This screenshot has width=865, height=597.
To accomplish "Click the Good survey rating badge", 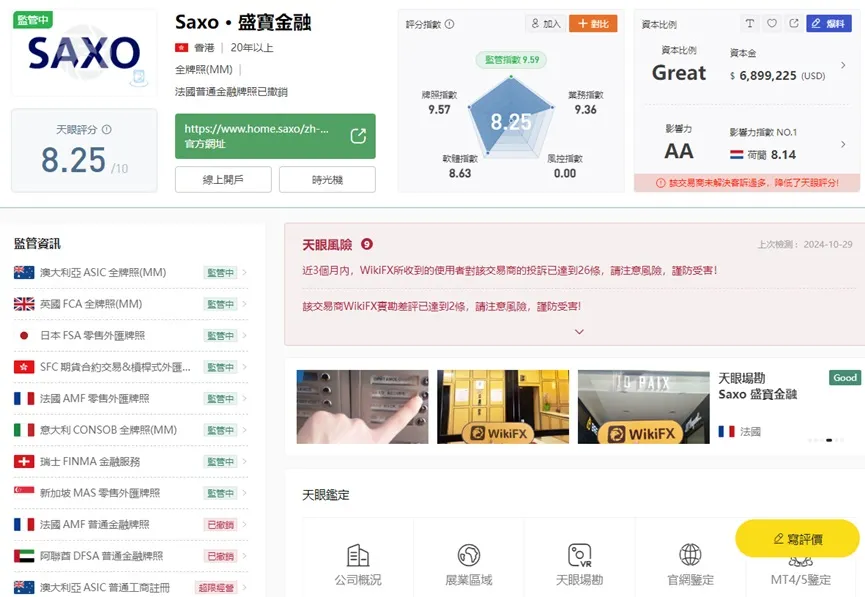I will (845, 377).
